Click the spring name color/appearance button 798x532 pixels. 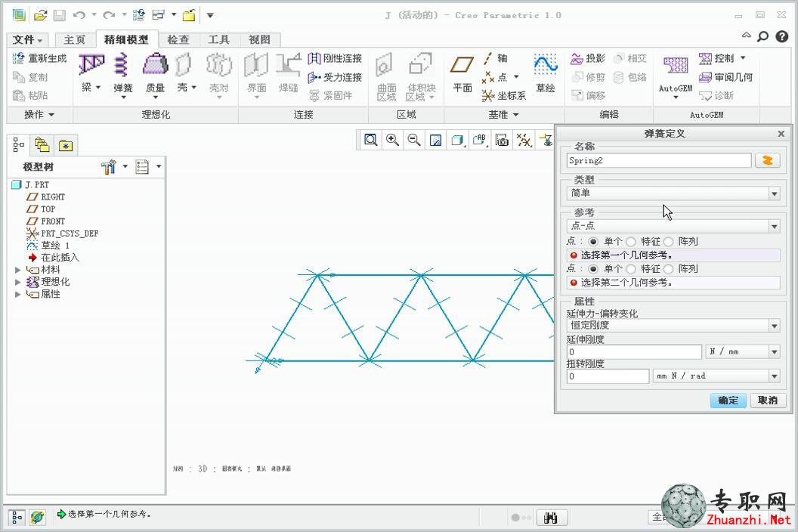pos(768,160)
